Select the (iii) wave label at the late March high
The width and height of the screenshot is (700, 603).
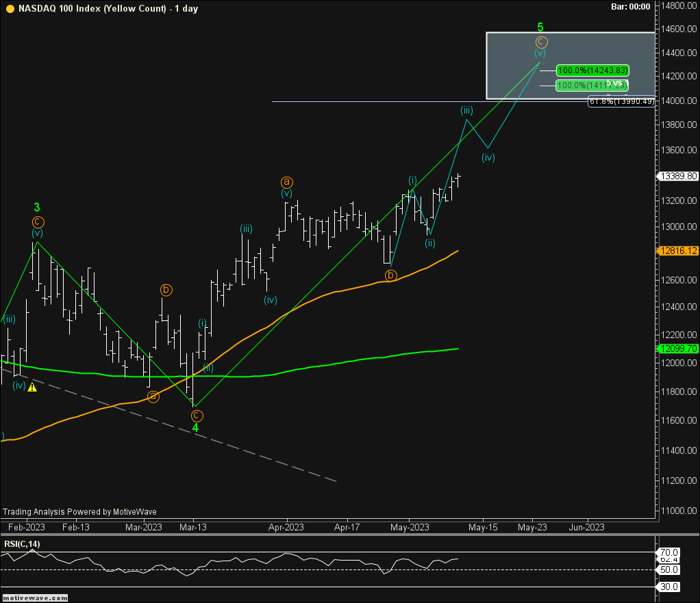point(246,229)
